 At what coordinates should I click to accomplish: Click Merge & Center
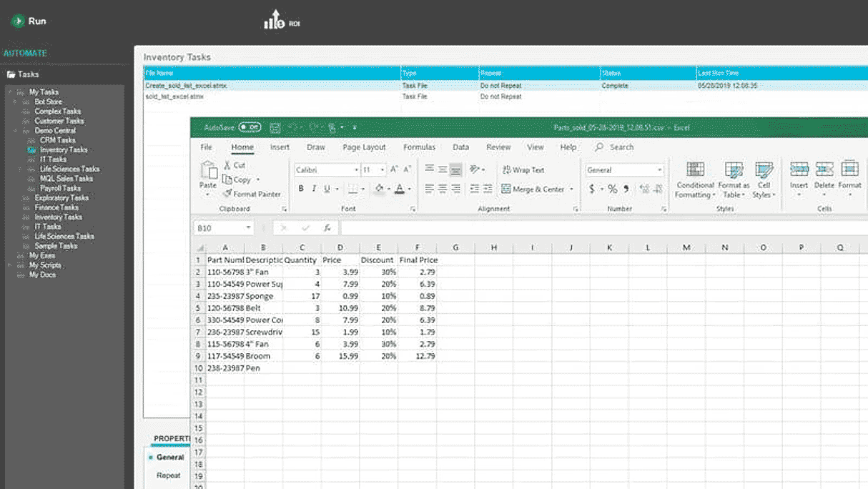[533, 189]
